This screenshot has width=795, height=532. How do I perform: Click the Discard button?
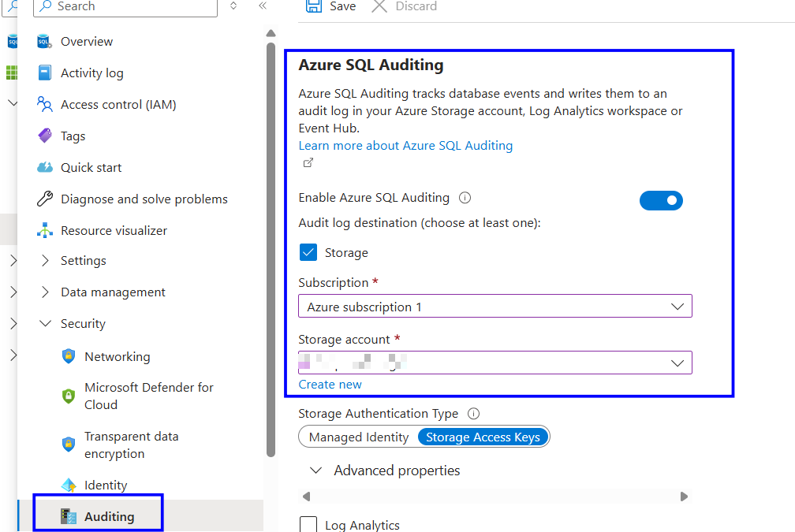(404, 6)
